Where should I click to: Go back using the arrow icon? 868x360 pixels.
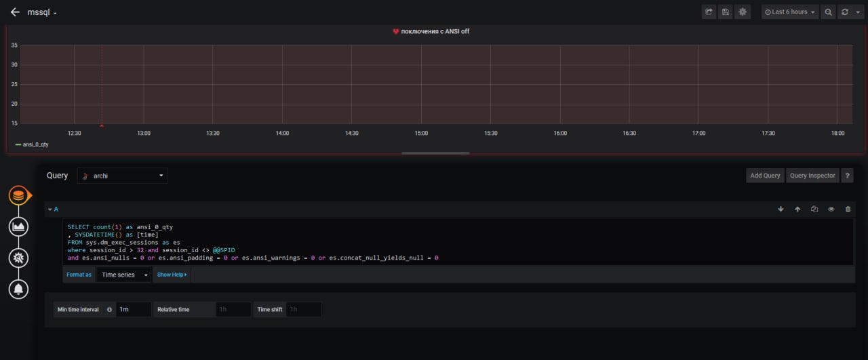pos(15,12)
